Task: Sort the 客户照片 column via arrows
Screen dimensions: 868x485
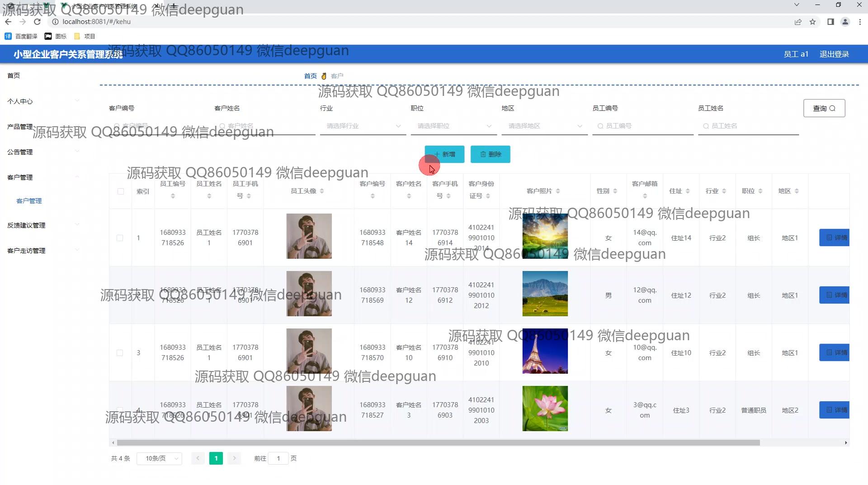Action: (558, 191)
